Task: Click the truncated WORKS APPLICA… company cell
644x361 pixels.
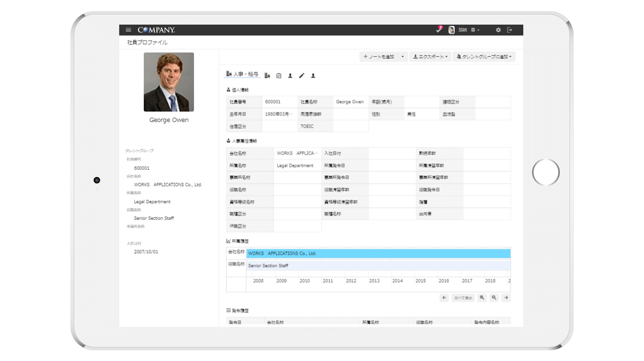Action: (298, 153)
